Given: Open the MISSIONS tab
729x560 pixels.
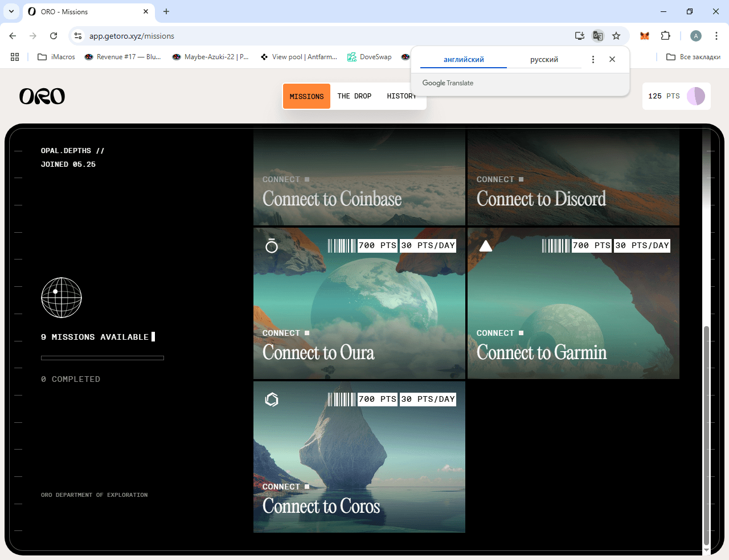Looking at the screenshot, I should click(x=306, y=96).
